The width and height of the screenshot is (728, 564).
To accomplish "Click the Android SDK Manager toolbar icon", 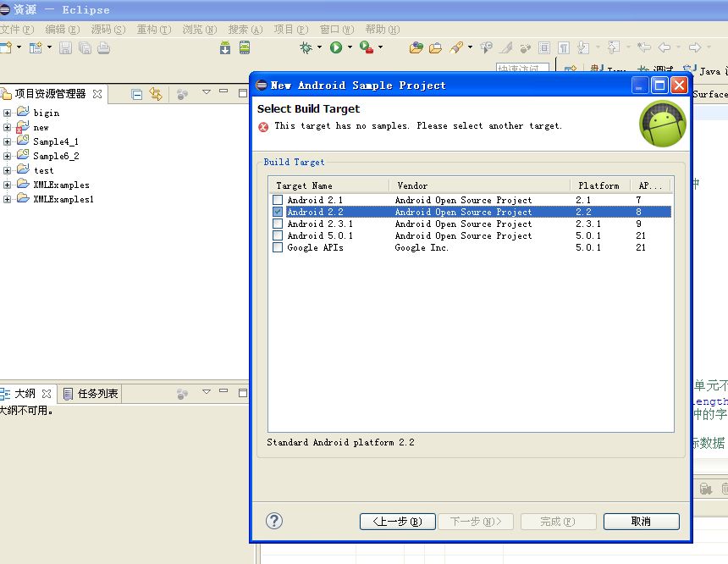I will pyautogui.click(x=225, y=47).
